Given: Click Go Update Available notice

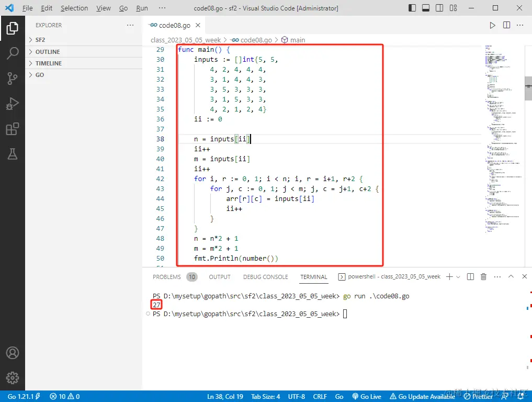Looking at the screenshot, I should click(423, 397).
